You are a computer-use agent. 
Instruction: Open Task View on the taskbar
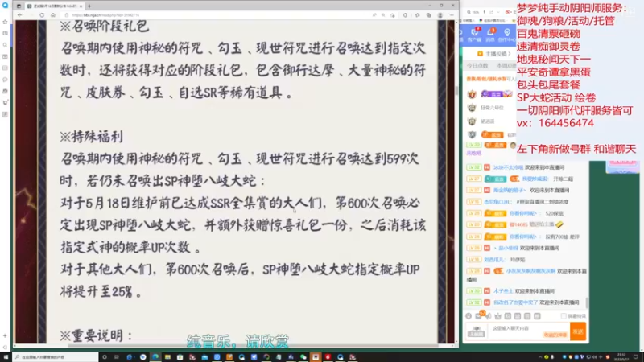pyautogui.click(x=117, y=357)
